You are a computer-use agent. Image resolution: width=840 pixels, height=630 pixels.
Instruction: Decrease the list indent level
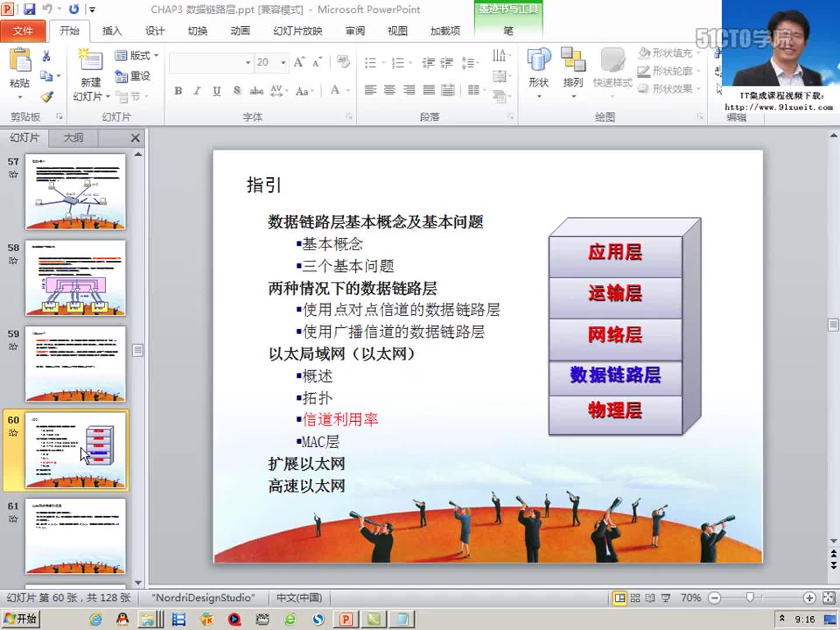pos(428,62)
